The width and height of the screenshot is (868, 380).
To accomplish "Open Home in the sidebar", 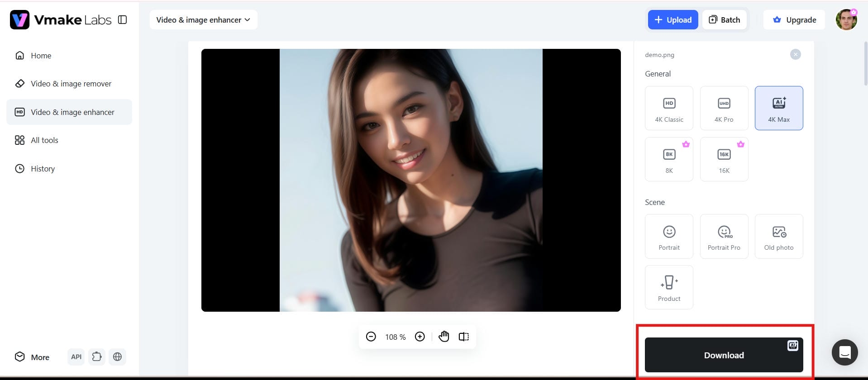I will pos(69,56).
